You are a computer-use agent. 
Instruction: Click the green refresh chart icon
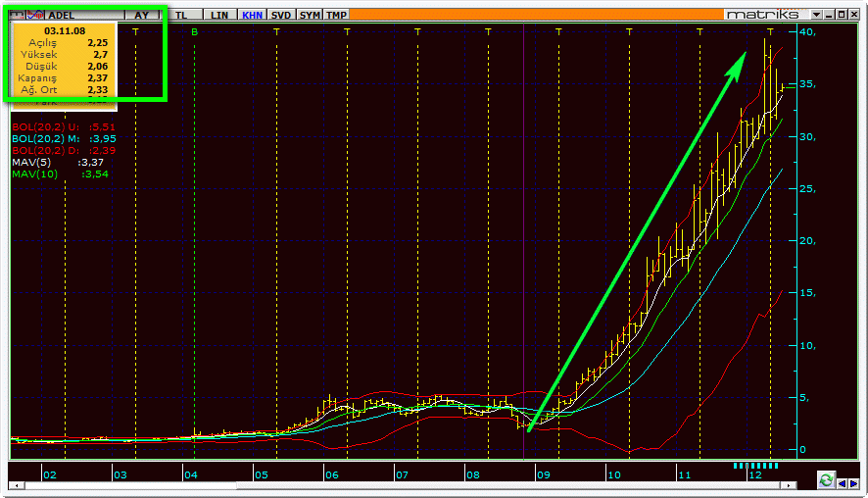pos(826,479)
